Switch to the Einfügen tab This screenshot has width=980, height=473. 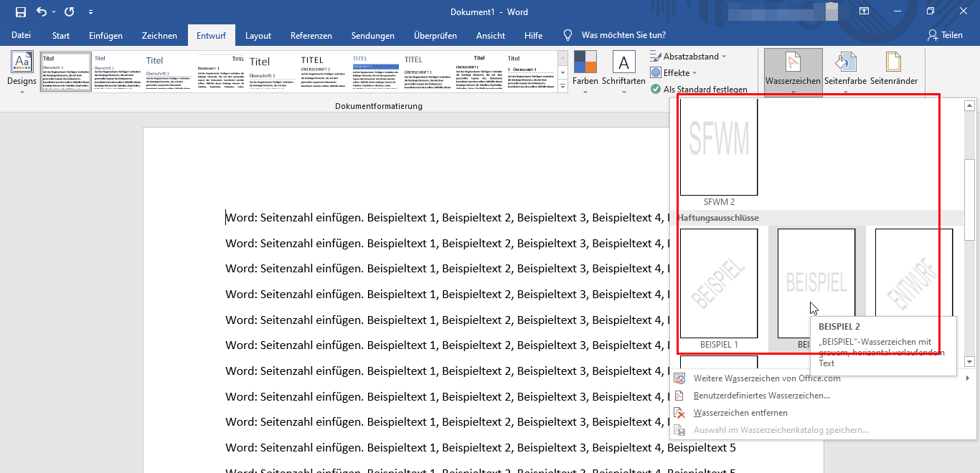[x=105, y=36]
